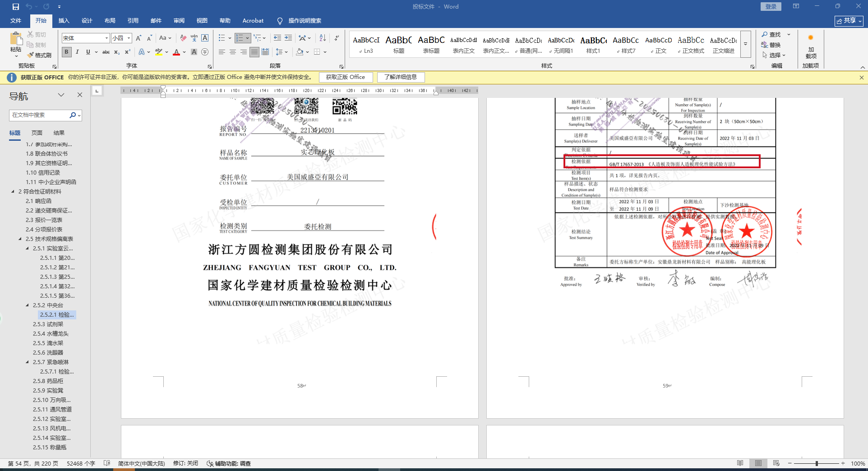Apply the 表标题 style from the gallery
This screenshot has width=868, height=471.
[431, 44]
